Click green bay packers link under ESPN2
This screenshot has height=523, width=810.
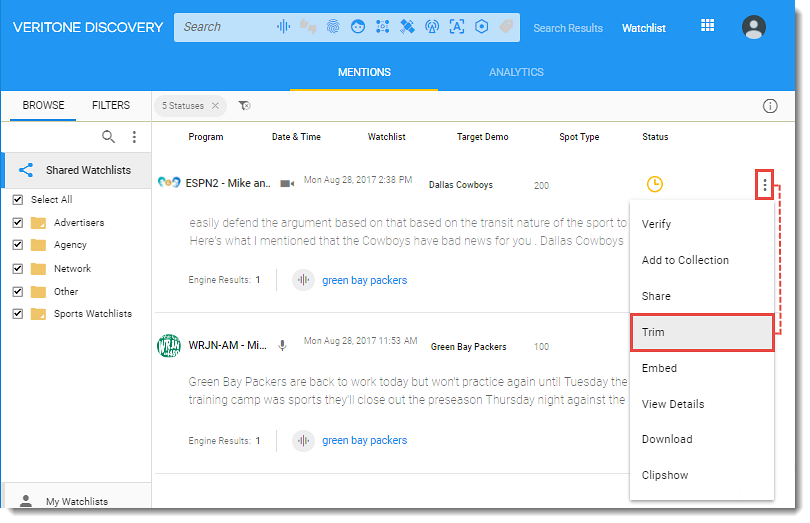point(365,280)
